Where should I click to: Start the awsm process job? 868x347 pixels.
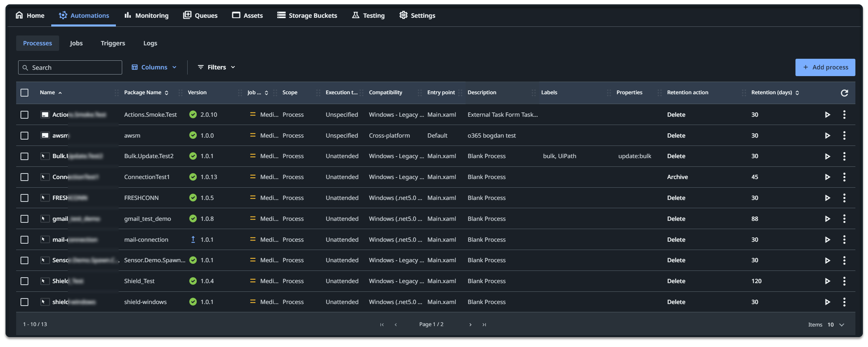(827, 136)
